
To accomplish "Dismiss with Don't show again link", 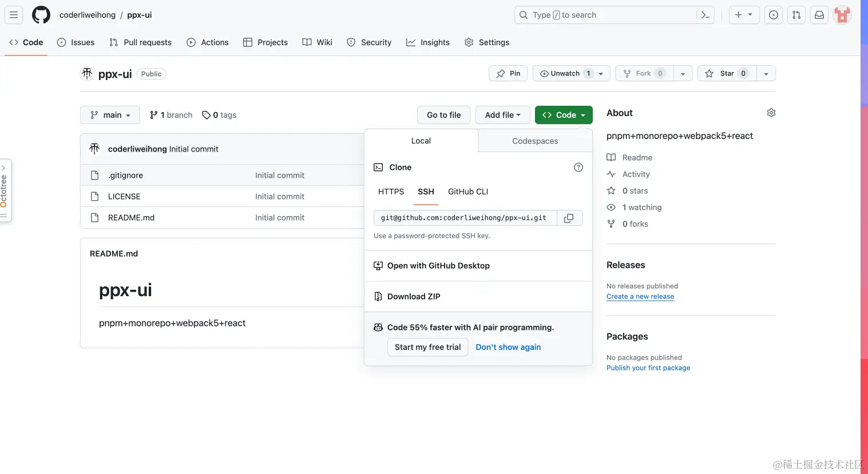I will 508,347.
